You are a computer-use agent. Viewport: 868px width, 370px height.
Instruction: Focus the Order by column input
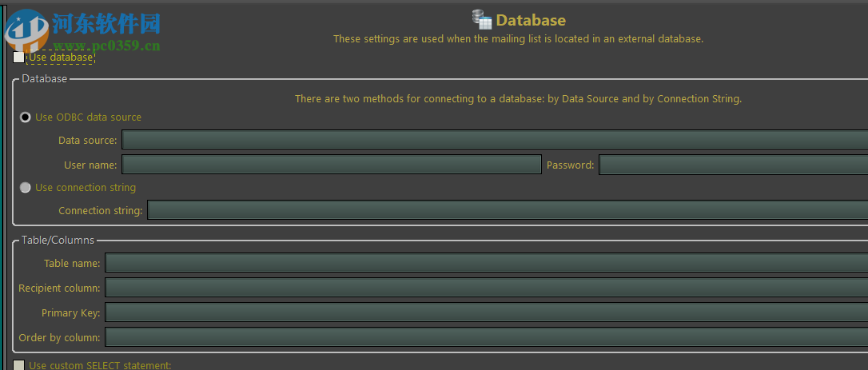pyautogui.click(x=486, y=337)
